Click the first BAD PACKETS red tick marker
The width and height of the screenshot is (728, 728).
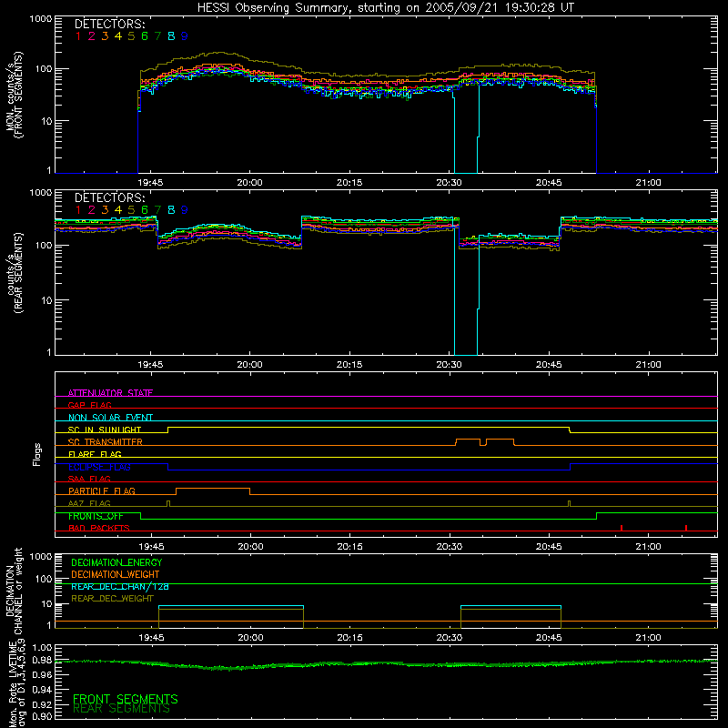pos(622,528)
